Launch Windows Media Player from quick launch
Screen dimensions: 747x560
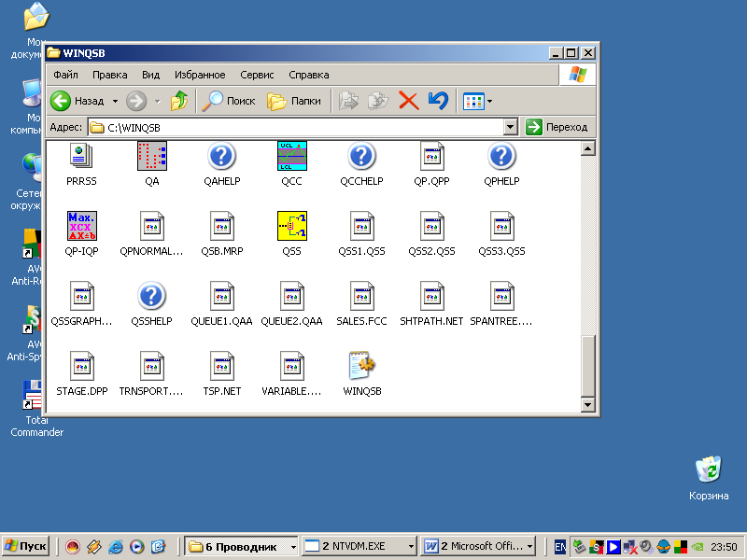[x=136, y=546]
